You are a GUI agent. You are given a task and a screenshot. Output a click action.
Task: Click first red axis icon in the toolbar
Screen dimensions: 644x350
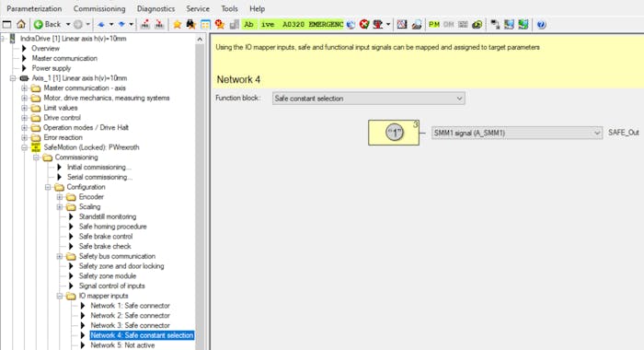(145, 24)
